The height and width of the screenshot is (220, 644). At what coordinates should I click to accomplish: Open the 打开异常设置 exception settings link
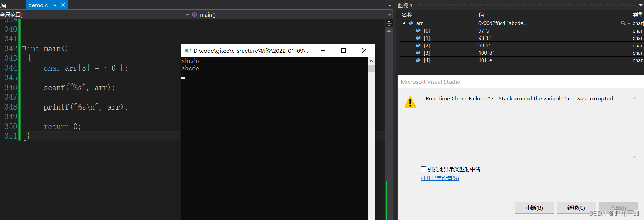point(440,178)
